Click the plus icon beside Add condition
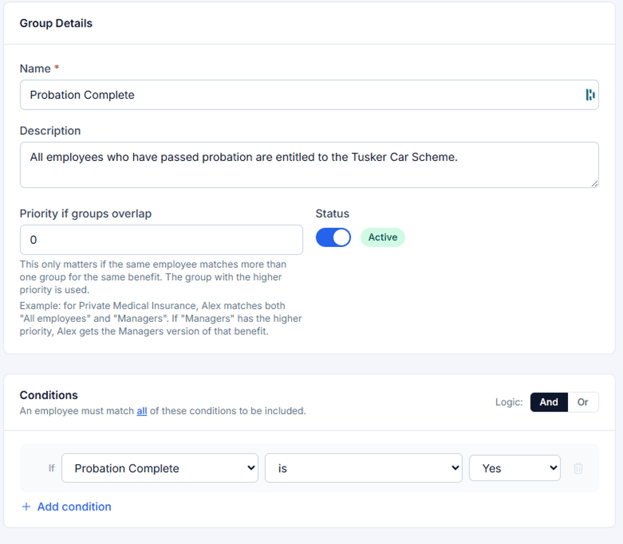The width and height of the screenshot is (623, 544). (x=26, y=507)
